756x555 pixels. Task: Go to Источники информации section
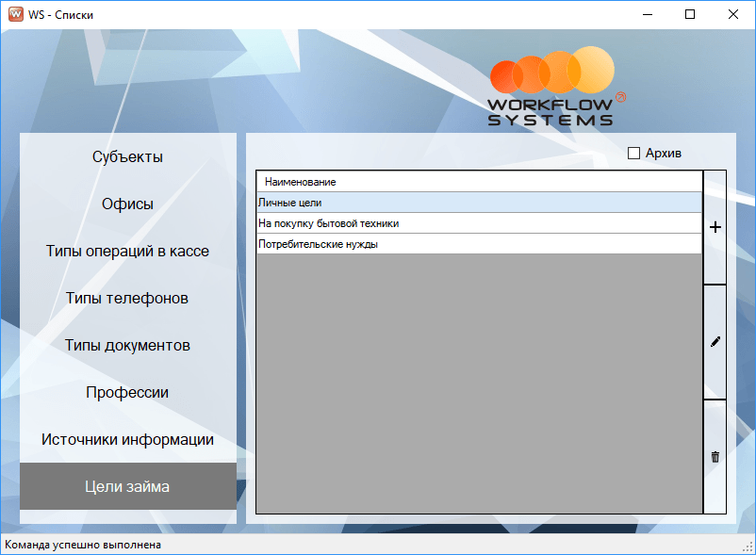pos(128,439)
